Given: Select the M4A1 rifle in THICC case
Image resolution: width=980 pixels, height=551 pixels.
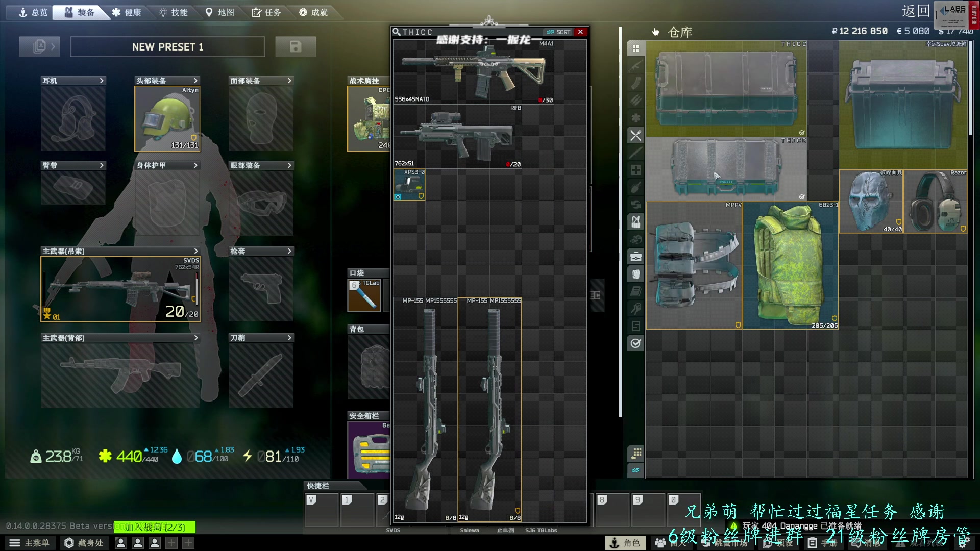Looking at the screenshot, I should pos(474,72).
